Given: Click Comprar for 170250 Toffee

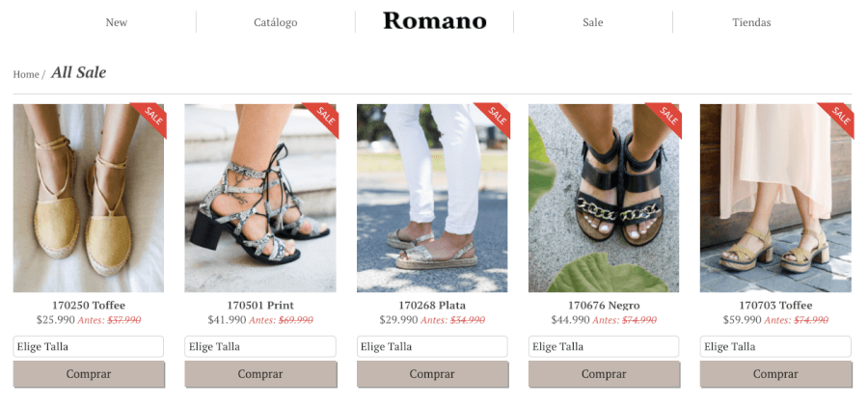Looking at the screenshot, I should (x=89, y=374).
